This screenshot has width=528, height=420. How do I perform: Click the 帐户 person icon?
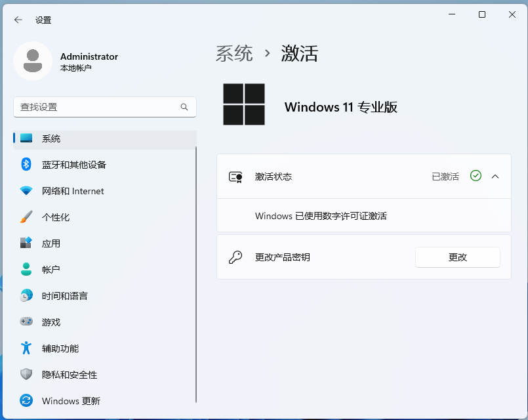tap(26, 269)
